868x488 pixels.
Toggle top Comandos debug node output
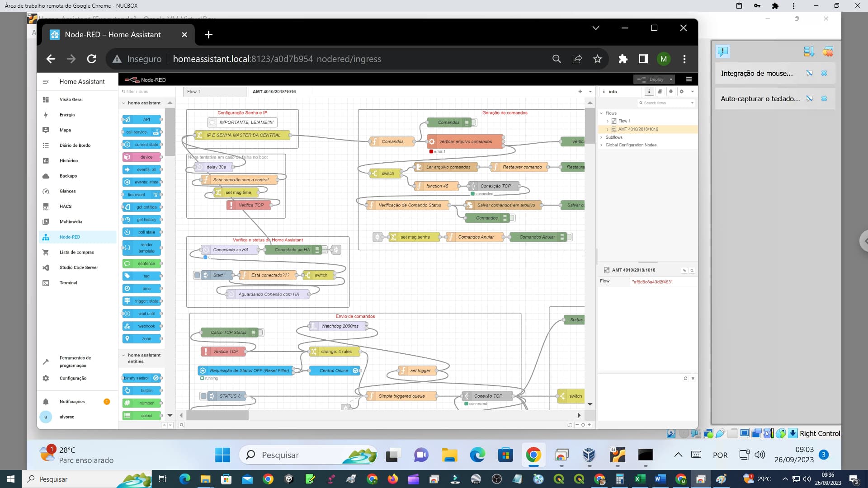pos(474,122)
